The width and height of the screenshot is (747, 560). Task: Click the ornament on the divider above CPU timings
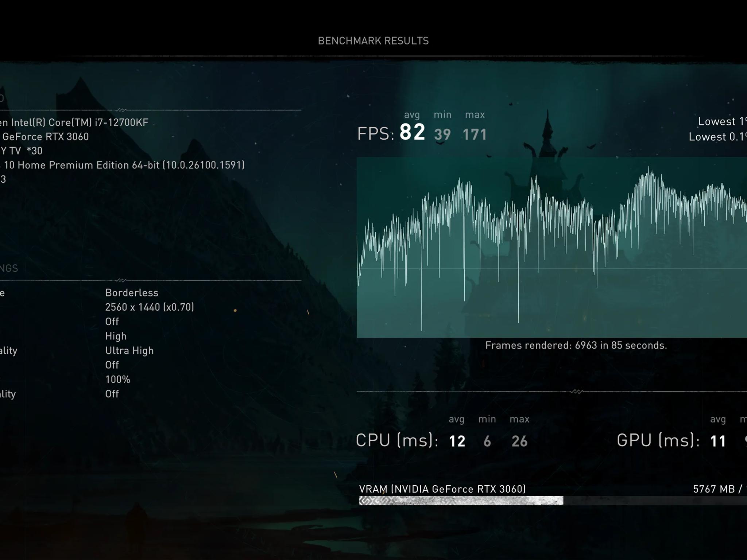pyautogui.click(x=577, y=392)
